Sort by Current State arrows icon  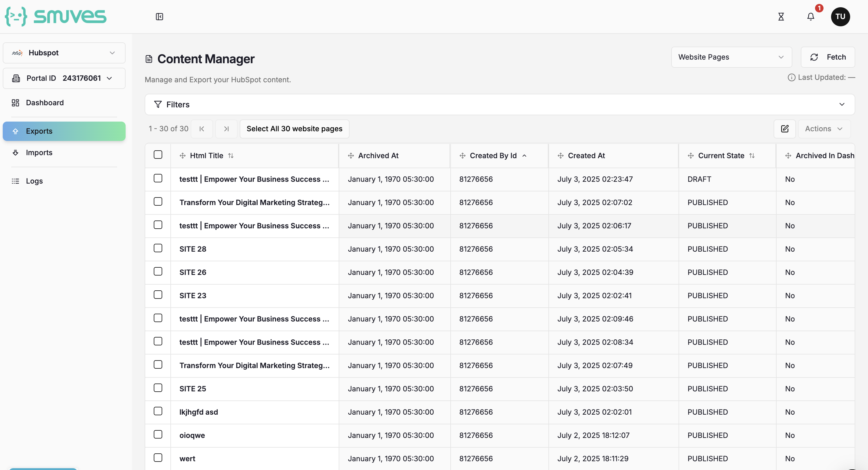[752, 155]
